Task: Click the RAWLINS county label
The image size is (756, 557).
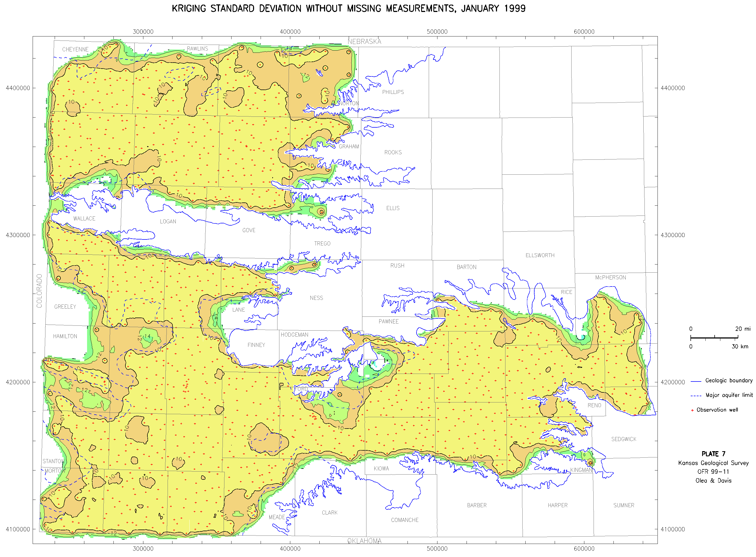Action: pos(198,48)
